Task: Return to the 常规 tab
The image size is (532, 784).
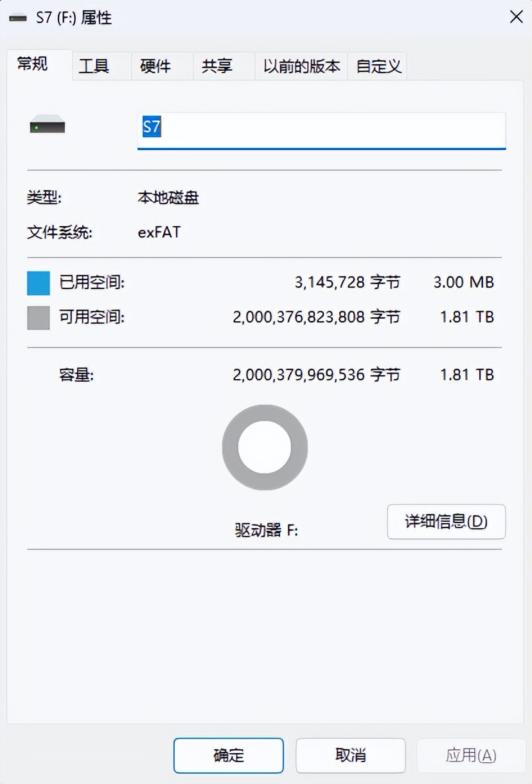Action: 32,64
